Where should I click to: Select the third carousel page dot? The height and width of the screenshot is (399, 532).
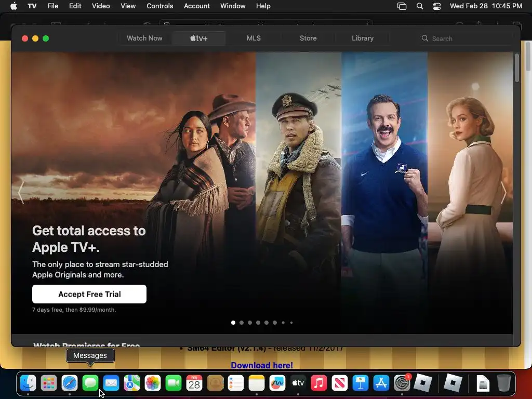tap(250, 323)
